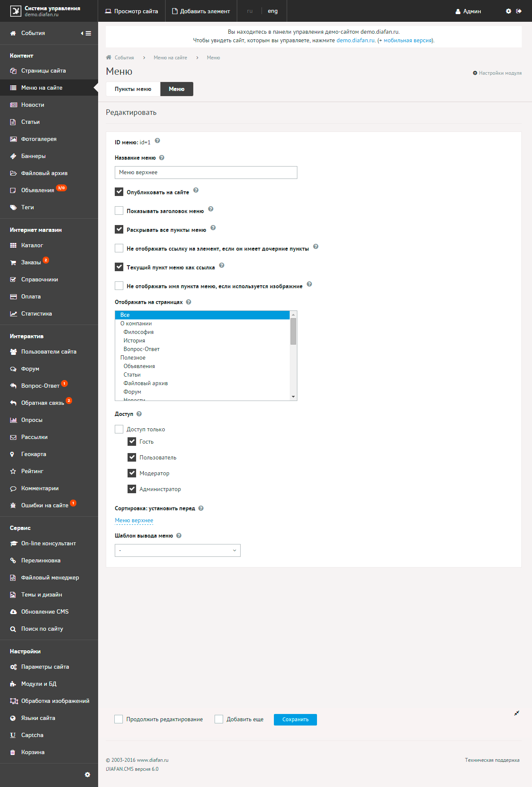This screenshot has width=532, height=787.
Task: Click the Сохранить button
Action: 295,720
